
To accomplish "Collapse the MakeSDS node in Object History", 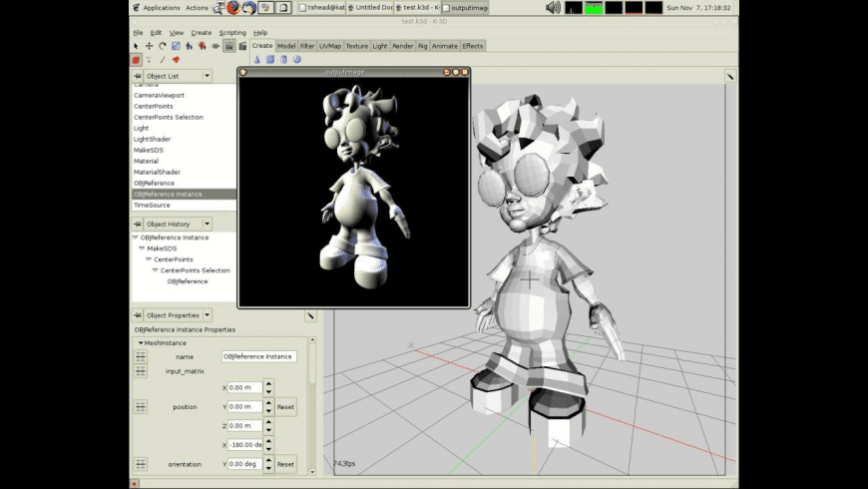I will 143,248.
